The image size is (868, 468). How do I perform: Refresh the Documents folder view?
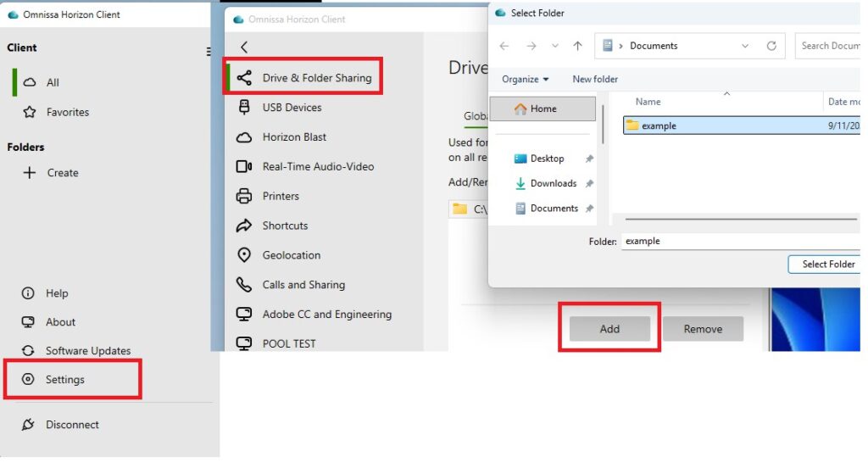(x=771, y=47)
